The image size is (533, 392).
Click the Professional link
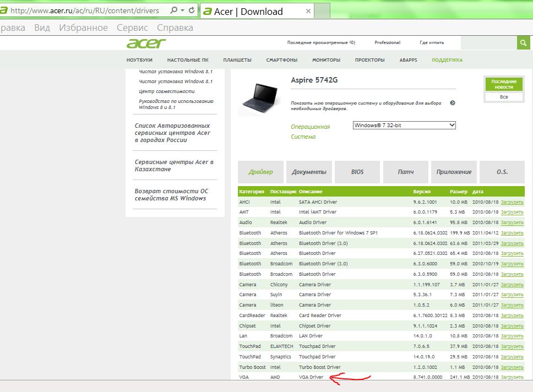tap(388, 42)
